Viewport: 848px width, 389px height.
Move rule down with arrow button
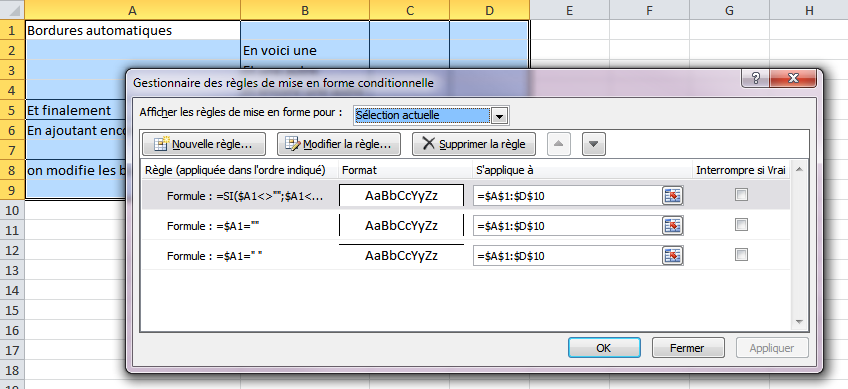pyautogui.click(x=593, y=144)
